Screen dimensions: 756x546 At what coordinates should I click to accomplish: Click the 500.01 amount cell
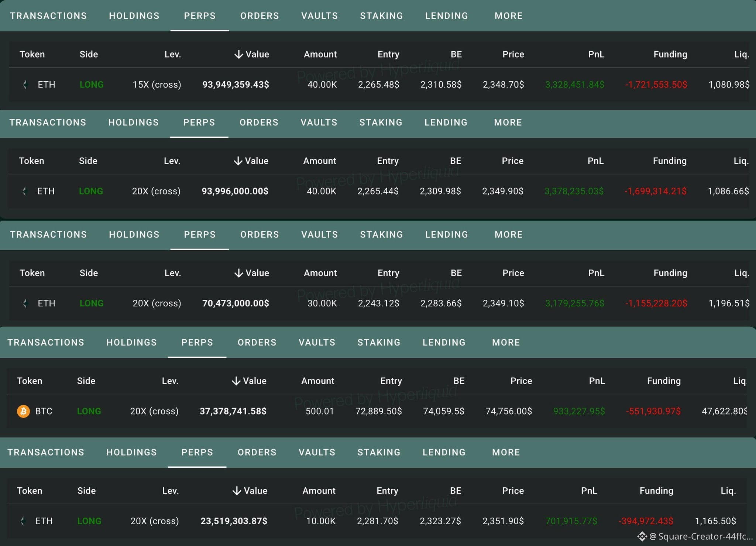point(320,411)
